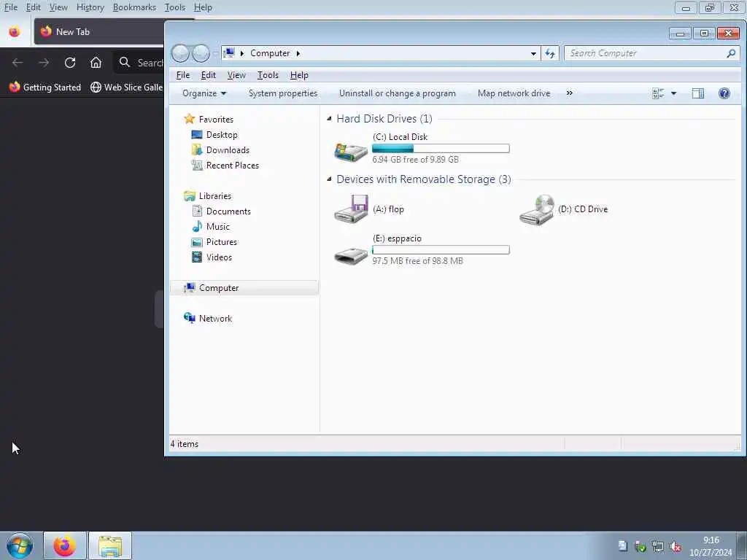The height and width of the screenshot is (560, 747).
Task: Select the (D:) CD Drive icon
Action: 537,209
